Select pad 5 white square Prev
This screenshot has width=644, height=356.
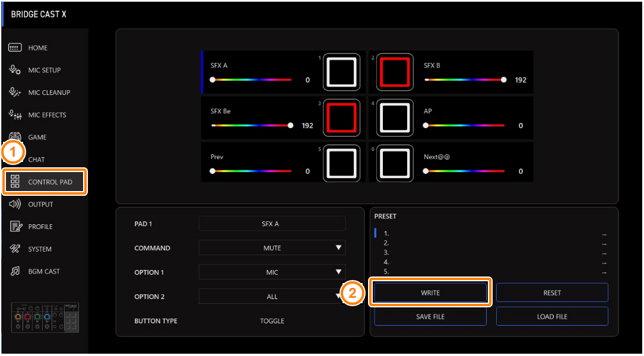point(341,163)
